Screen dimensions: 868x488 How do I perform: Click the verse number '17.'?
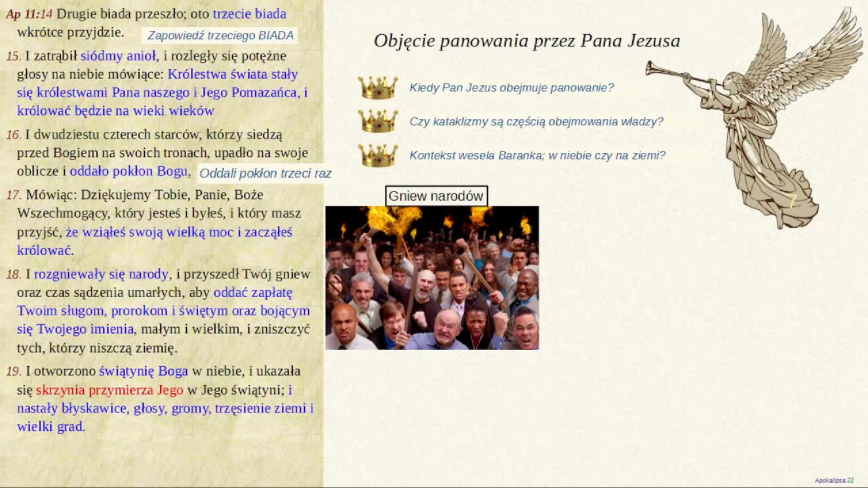tap(14, 195)
